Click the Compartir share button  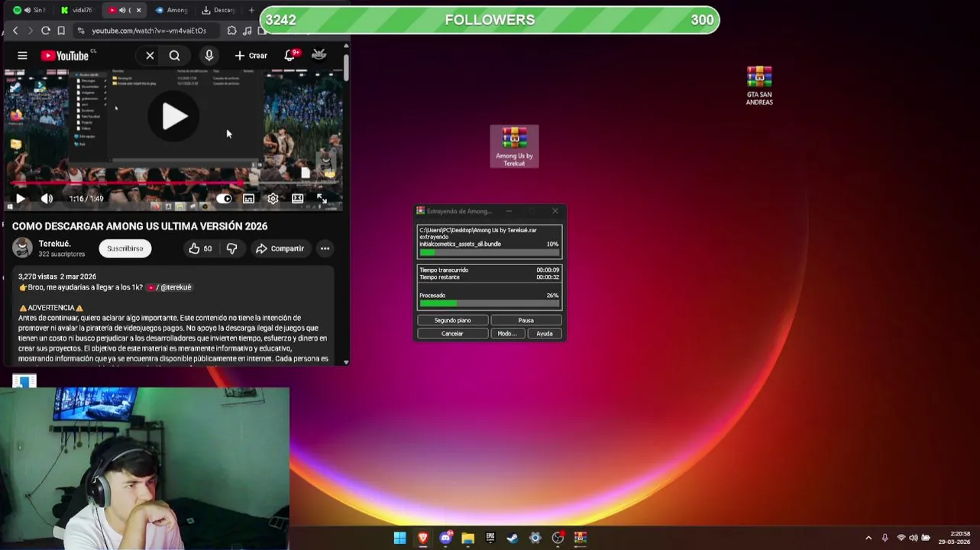point(280,248)
